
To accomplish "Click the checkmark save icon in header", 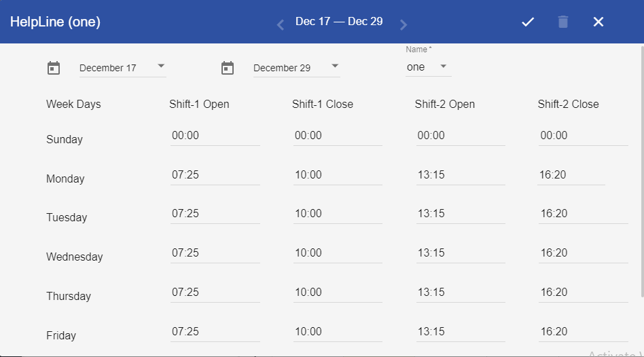I will pyautogui.click(x=528, y=22).
